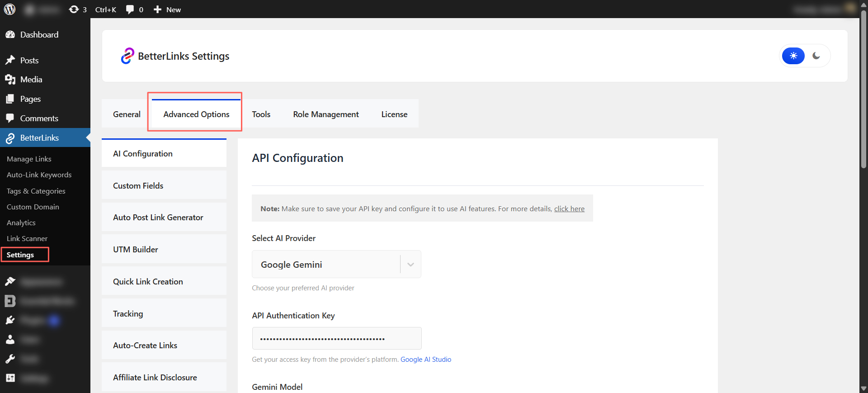Viewport: 868px width, 393px height.
Task: Open Tags & Categories submenu item
Action: [x=36, y=191]
